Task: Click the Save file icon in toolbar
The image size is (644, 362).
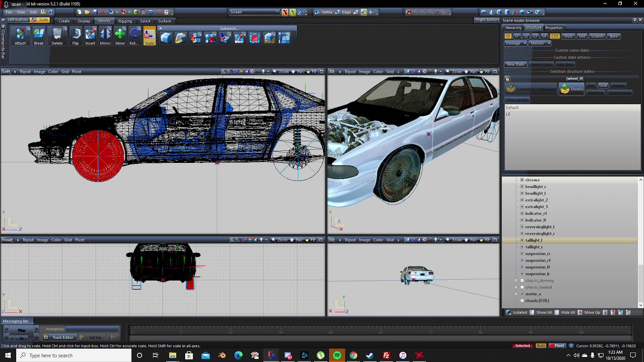Action: [95, 12]
